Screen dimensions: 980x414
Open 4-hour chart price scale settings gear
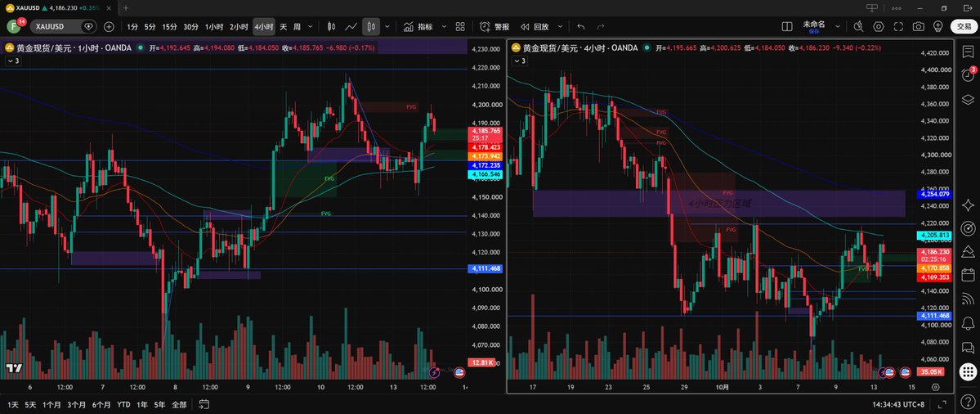(935, 387)
